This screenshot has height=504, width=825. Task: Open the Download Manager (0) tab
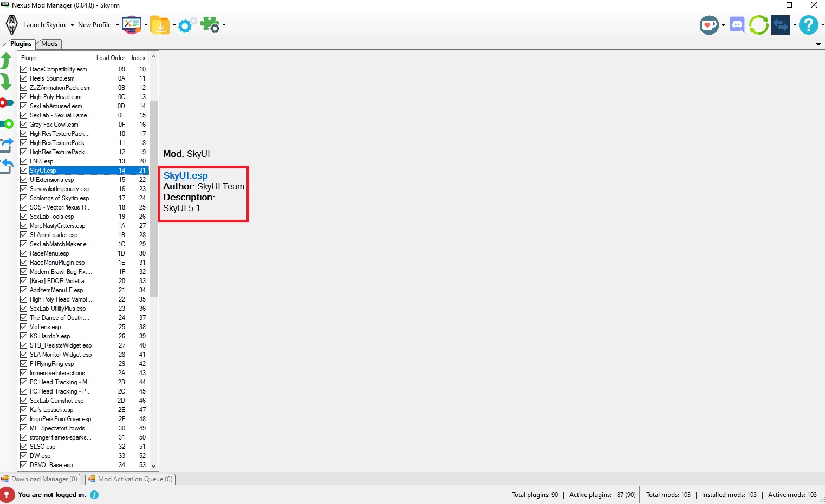(41, 479)
